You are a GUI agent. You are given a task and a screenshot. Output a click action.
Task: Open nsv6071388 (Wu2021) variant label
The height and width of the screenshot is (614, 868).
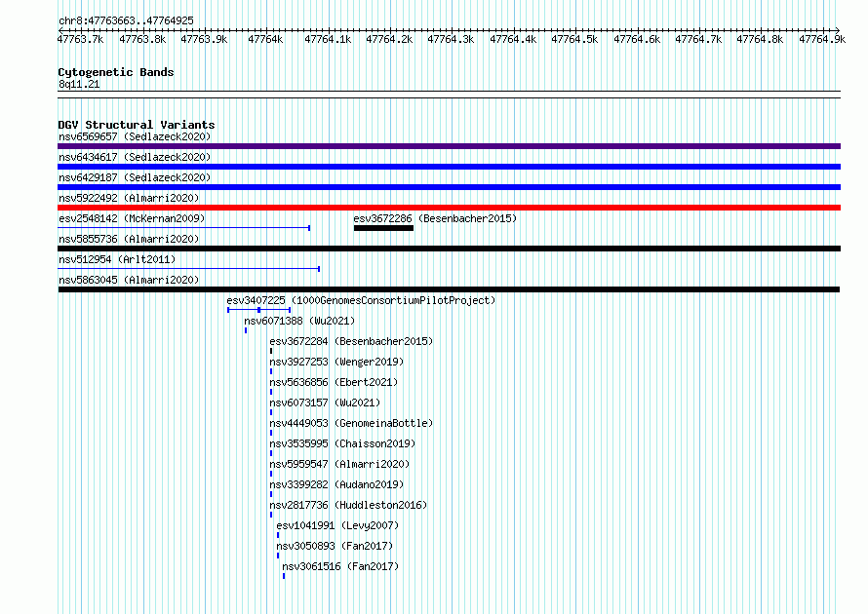click(x=299, y=321)
